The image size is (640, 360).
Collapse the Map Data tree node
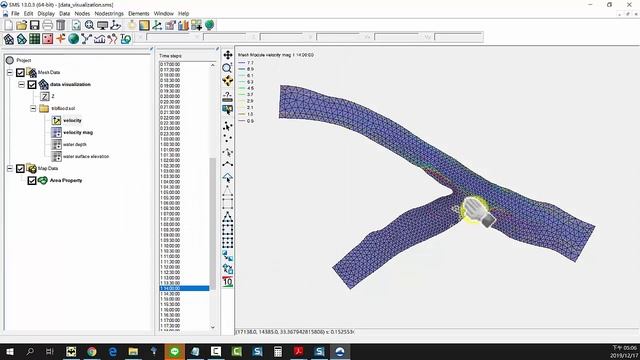coord(10,169)
